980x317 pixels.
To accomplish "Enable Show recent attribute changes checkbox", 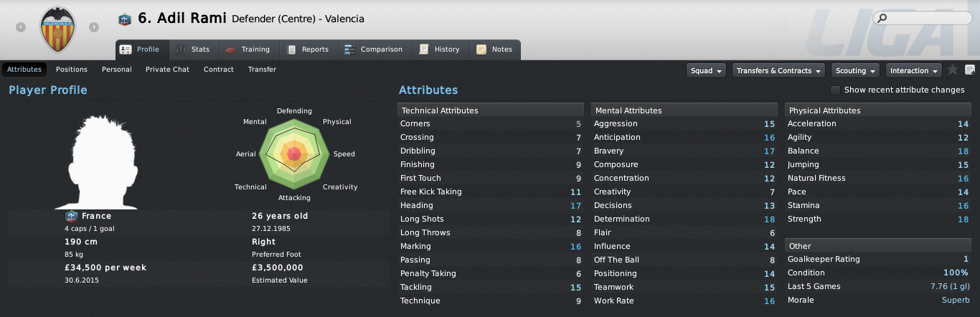I will pos(835,90).
